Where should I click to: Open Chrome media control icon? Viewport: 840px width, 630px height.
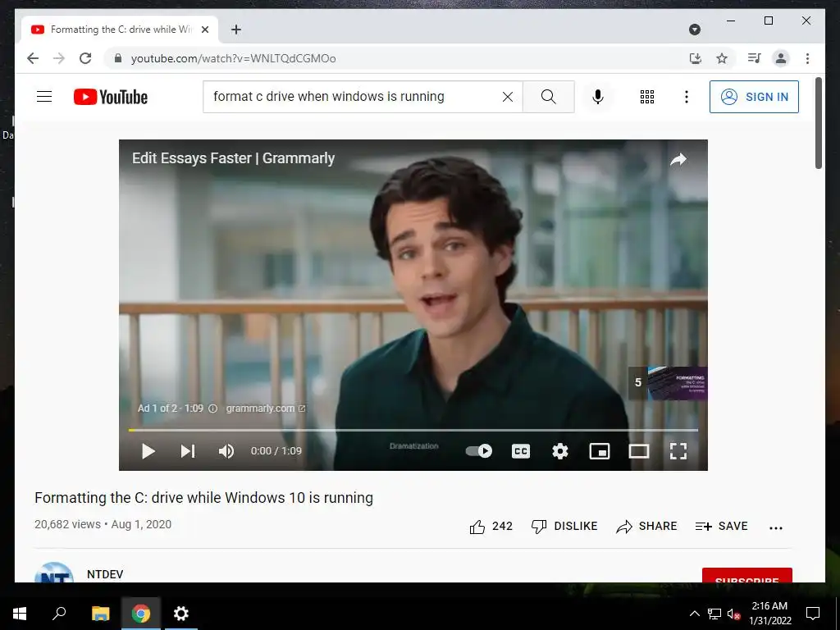[755, 58]
